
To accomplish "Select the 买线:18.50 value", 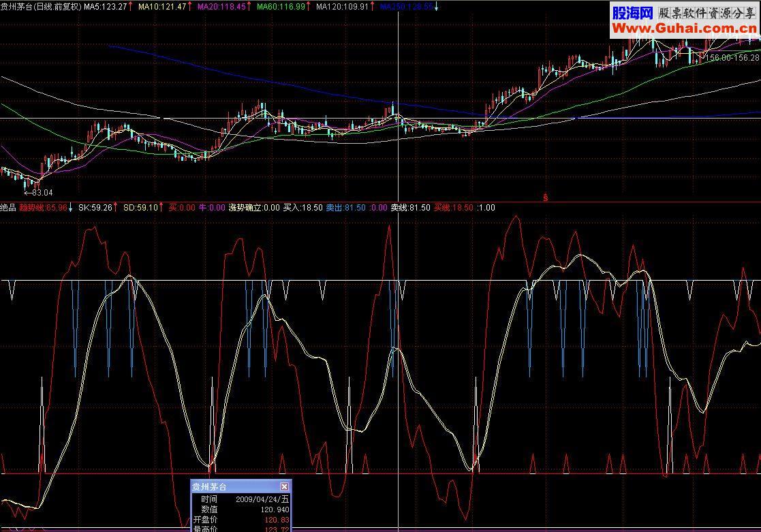I will pos(453,207).
